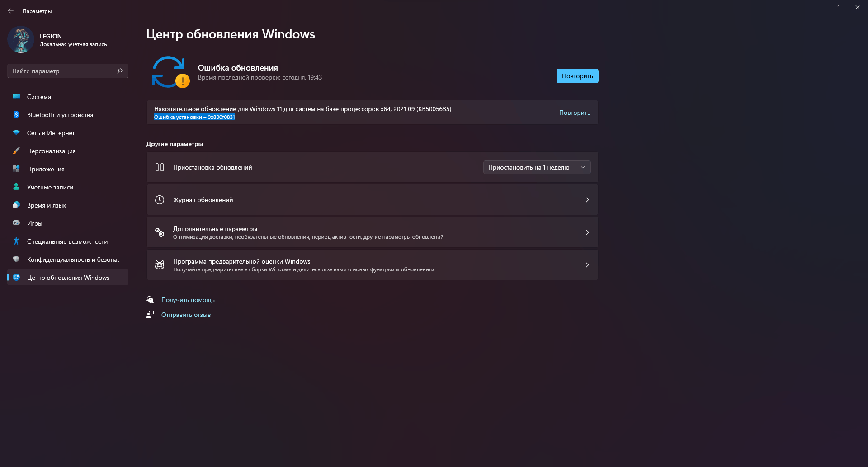Open the Приложения section

[68, 169]
